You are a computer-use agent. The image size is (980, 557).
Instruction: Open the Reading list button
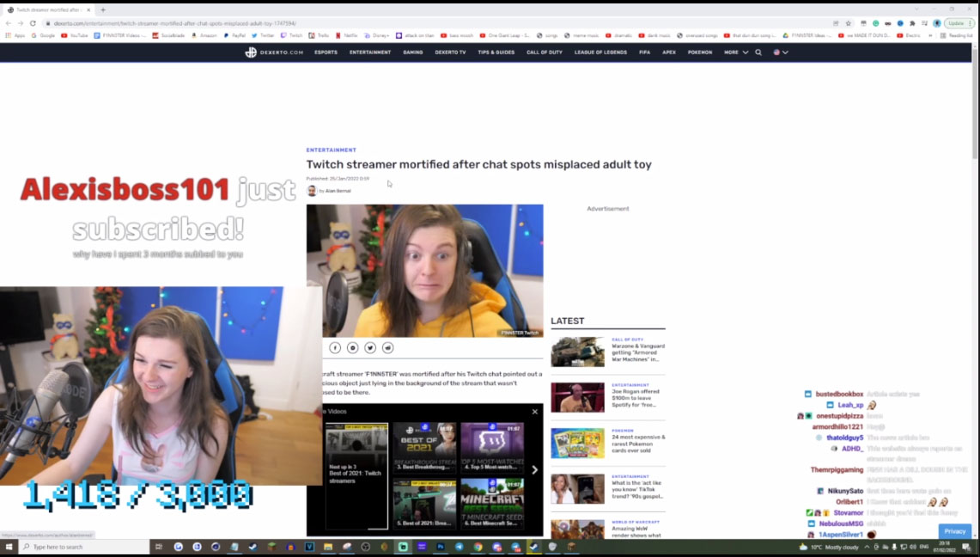tap(957, 35)
